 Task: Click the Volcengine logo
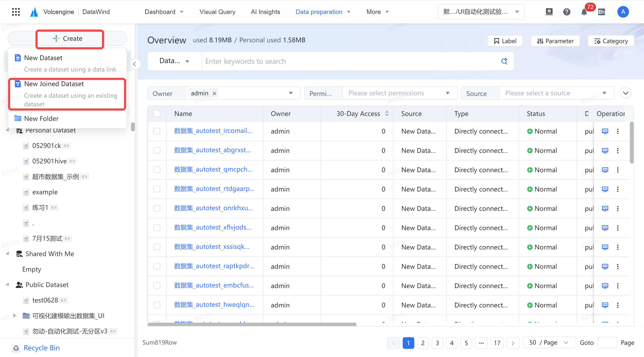(34, 12)
